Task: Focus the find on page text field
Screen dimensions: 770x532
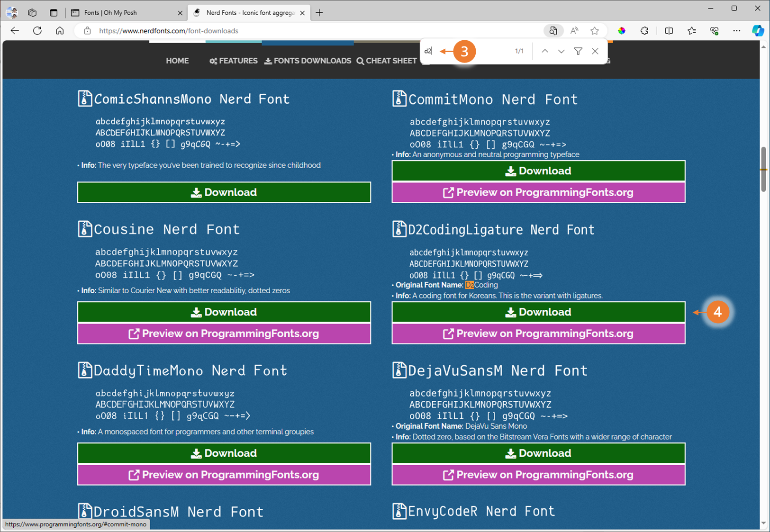Action: [x=467, y=51]
